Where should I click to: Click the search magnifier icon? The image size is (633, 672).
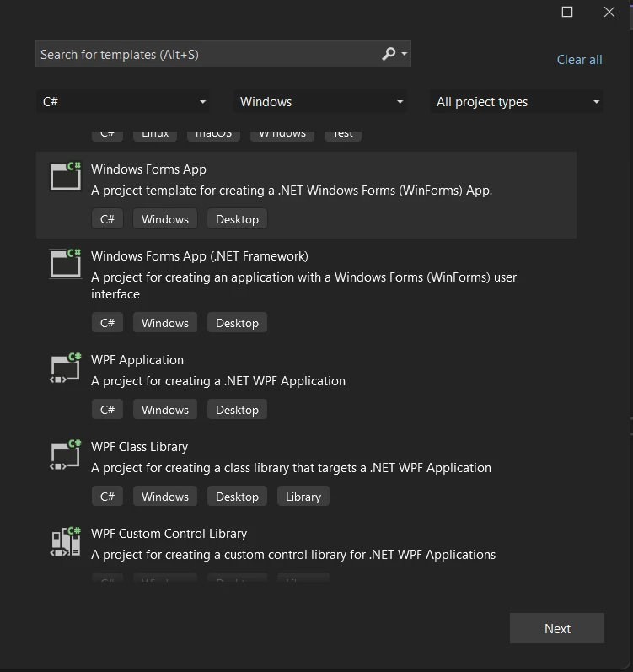tap(389, 54)
